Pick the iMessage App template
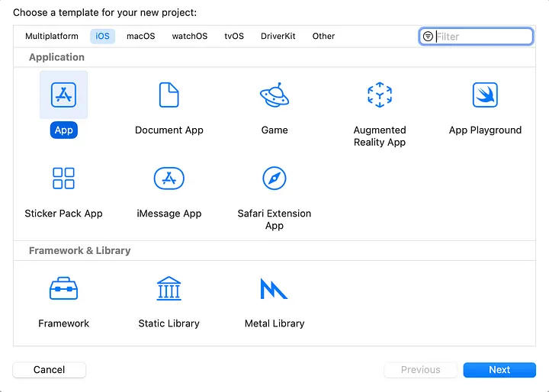This screenshot has width=549, height=392. (169, 178)
